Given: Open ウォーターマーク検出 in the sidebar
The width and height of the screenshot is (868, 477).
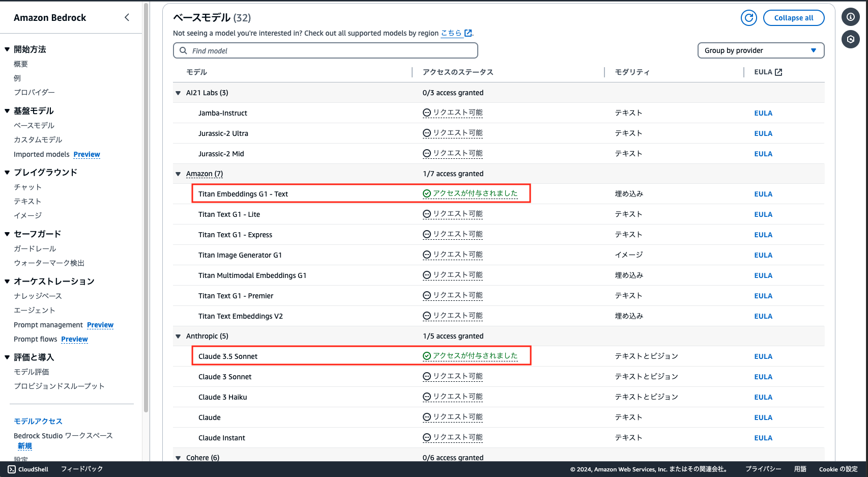Looking at the screenshot, I should coord(49,263).
